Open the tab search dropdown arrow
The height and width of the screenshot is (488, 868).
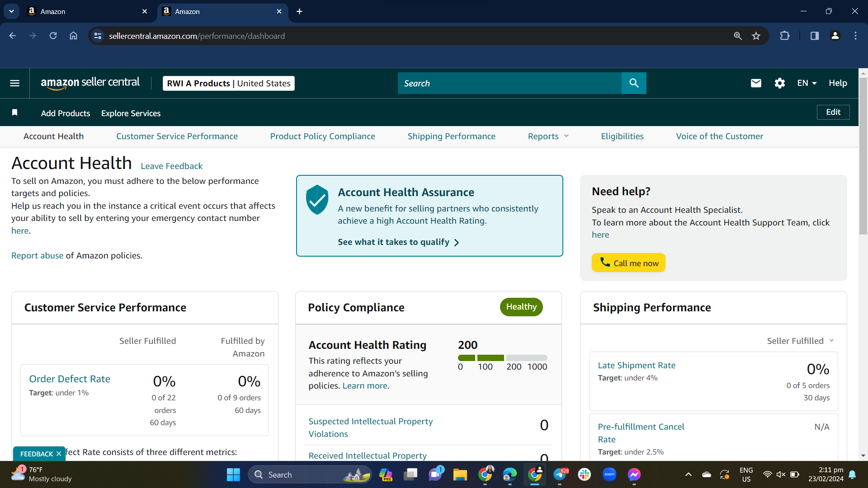[x=11, y=11]
